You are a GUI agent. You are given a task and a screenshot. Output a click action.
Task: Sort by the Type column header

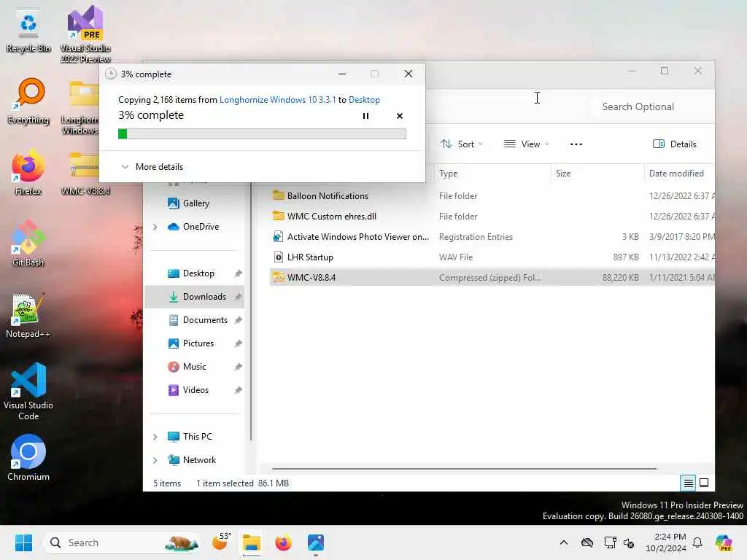click(x=492, y=174)
